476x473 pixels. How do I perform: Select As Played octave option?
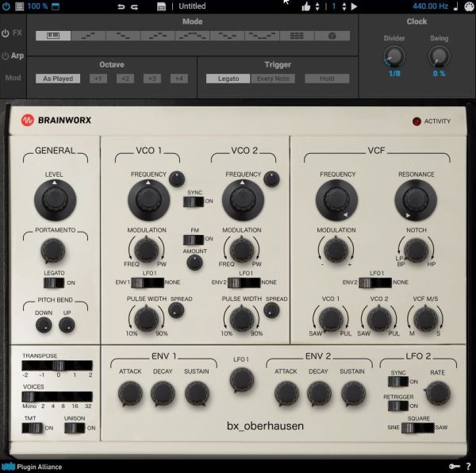point(58,79)
